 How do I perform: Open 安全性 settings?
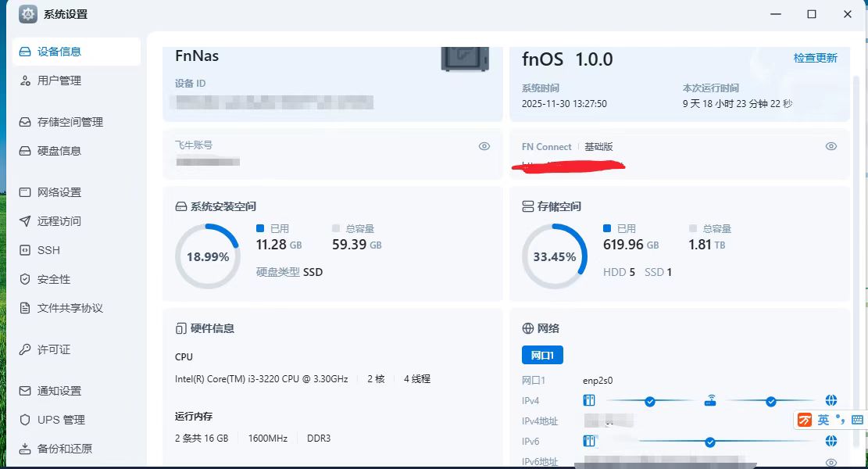(77, 279)
